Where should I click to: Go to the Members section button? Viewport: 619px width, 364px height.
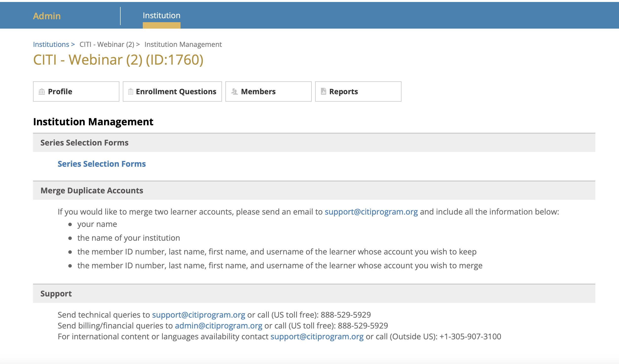coord(268,91)
